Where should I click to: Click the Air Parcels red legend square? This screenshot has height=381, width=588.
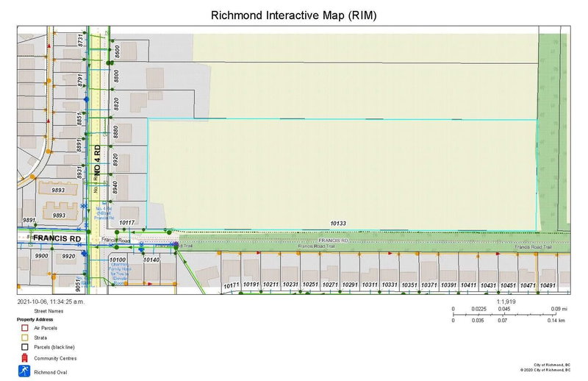click(25, 328)
